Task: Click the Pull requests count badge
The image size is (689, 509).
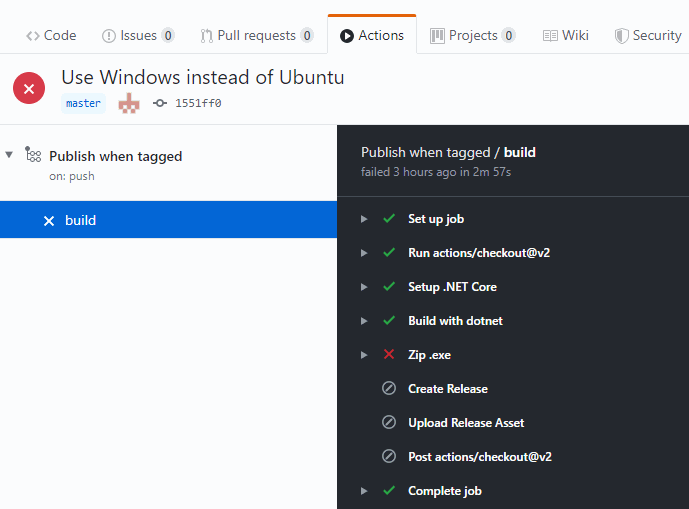Action: pyautogui.click(x=307, y=35)
